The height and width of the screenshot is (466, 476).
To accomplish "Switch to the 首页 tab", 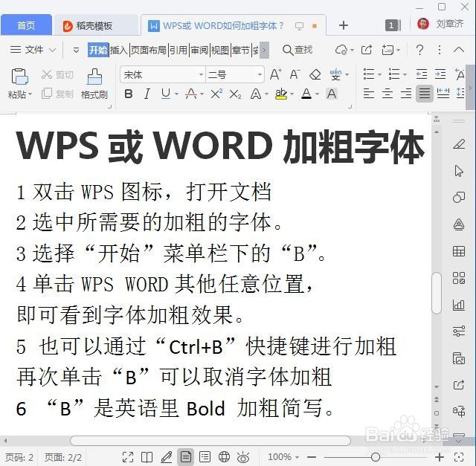I will pyautogui.click(x=26, y=25).
